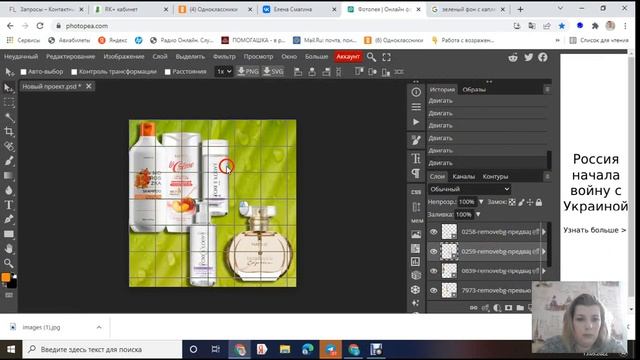Export as PNG button

coord(248,71)
